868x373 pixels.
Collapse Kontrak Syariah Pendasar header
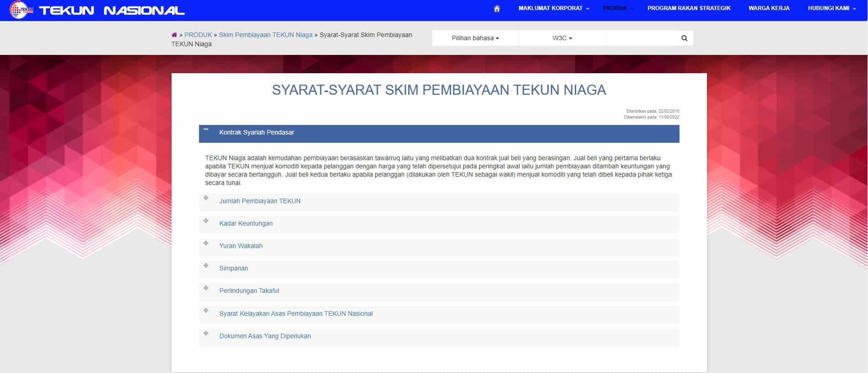point(439,134)
